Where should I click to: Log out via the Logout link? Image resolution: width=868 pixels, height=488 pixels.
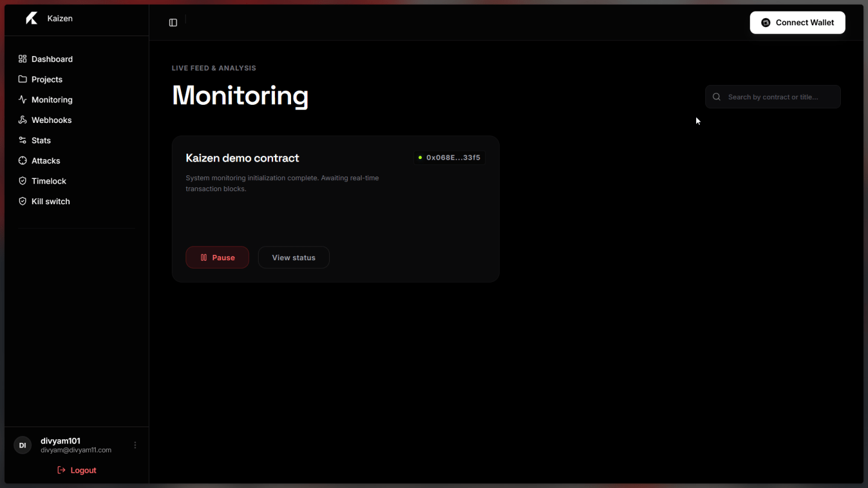pos(77,470)
